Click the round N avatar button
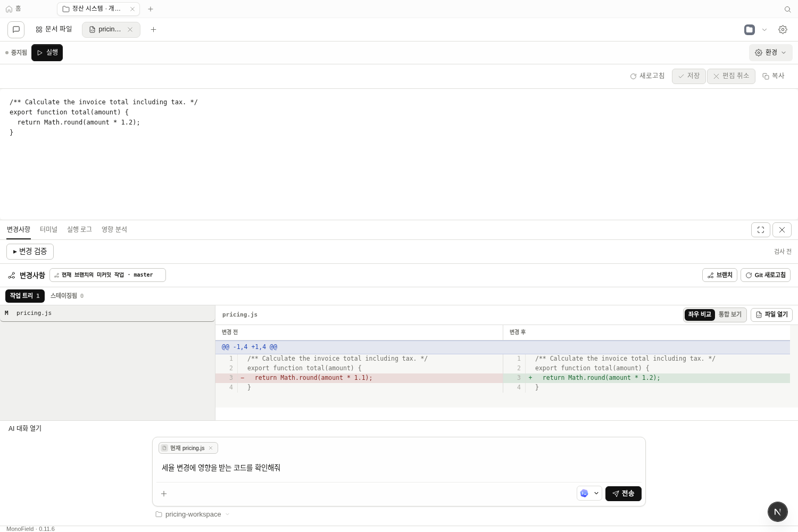Screen dimensions: 798x532 778,512
